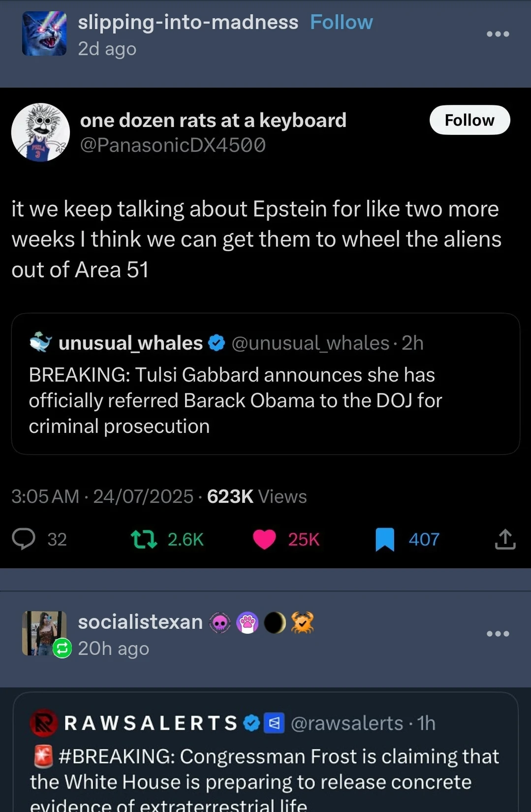Click the green reblog indicator on socialistexan avatar

coord(62,648)
